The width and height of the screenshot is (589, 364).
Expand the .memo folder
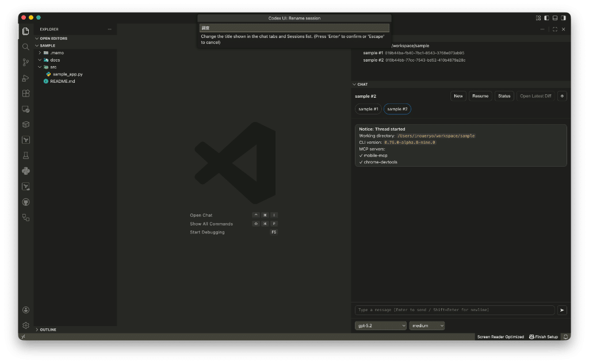(56, 52)
